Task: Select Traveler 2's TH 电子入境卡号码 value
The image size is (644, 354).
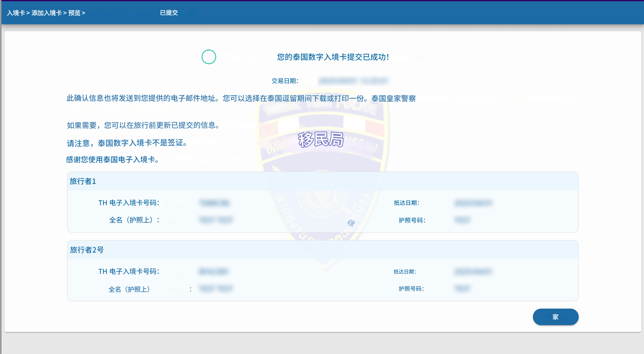Action: 214,272
